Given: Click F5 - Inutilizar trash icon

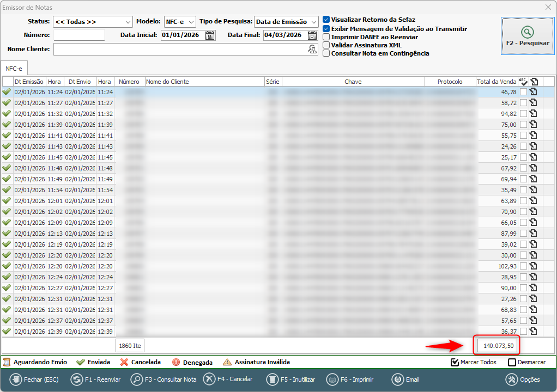Looking at the screenshot, I should tap(273, 379).
